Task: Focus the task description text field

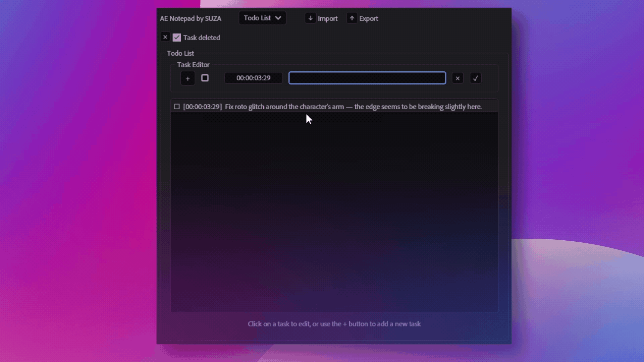Action: click(367, 78)
